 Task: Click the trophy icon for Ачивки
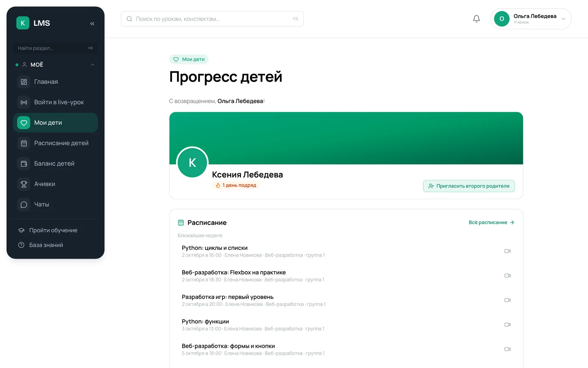click(24, 184)
